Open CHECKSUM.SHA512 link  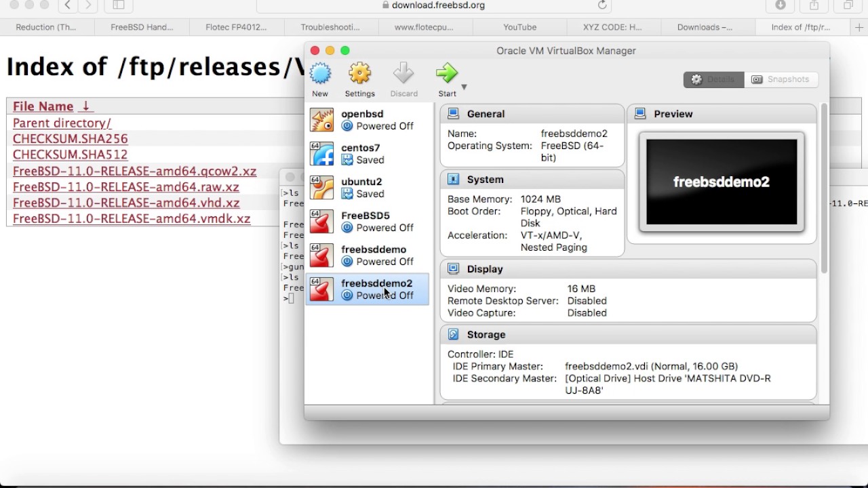[71, 155]
